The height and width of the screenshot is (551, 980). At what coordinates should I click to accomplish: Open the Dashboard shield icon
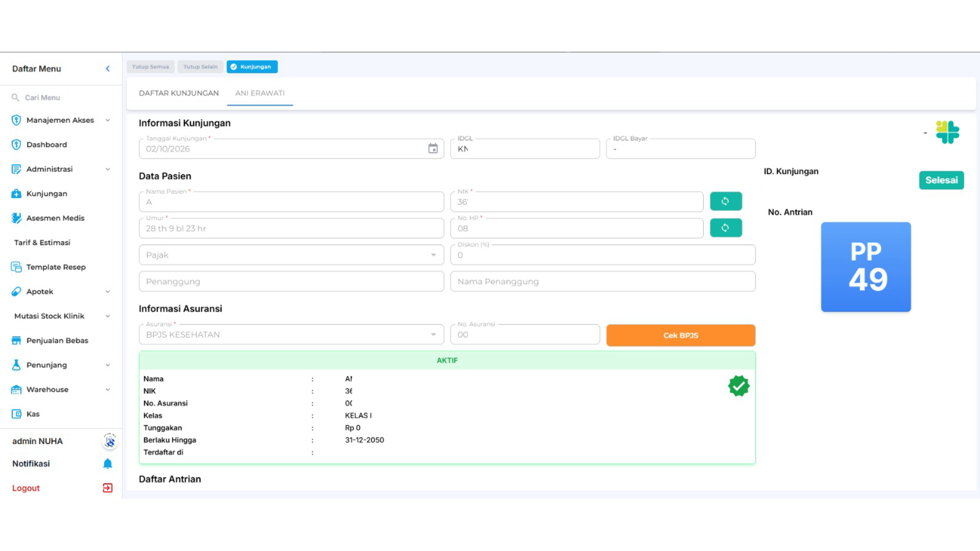(17, 144)
